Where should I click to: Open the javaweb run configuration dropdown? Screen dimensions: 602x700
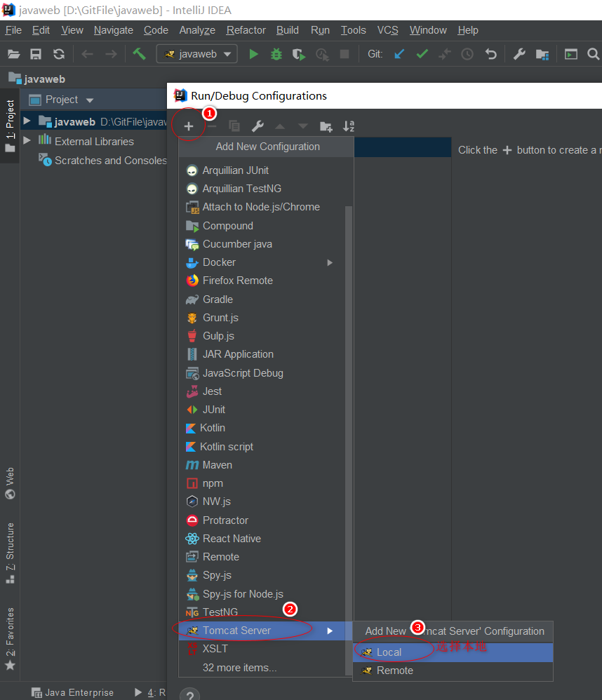tap(197, 54)
